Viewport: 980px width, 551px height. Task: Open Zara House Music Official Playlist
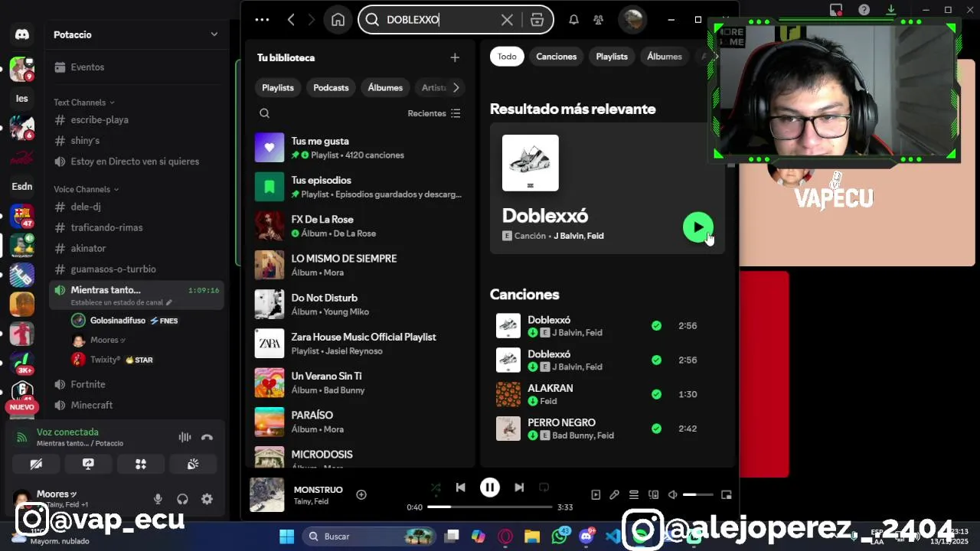(x=358, y=344)
